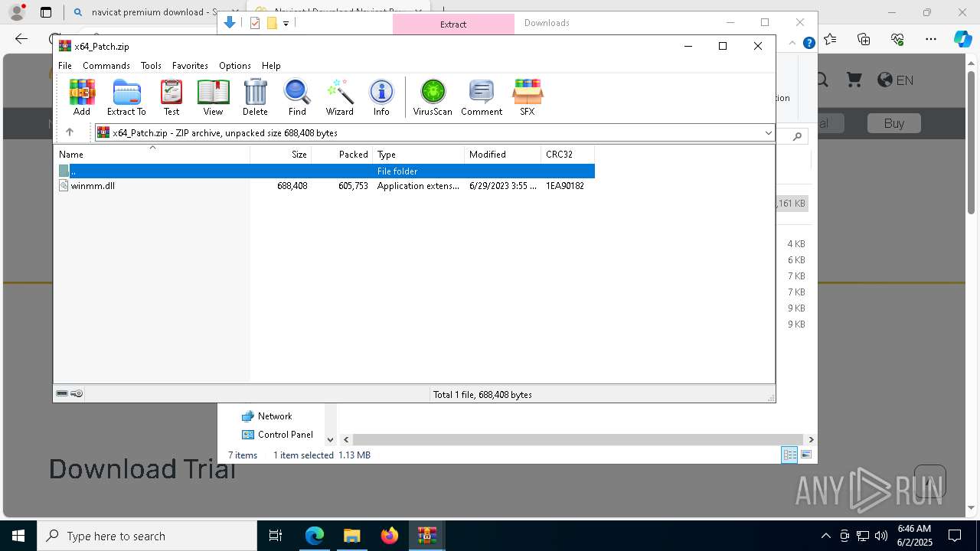This screenshot has width=980, height=551.
Task: Click the disk drive icon in WinRAR status bar
Action: coord(63,393)
